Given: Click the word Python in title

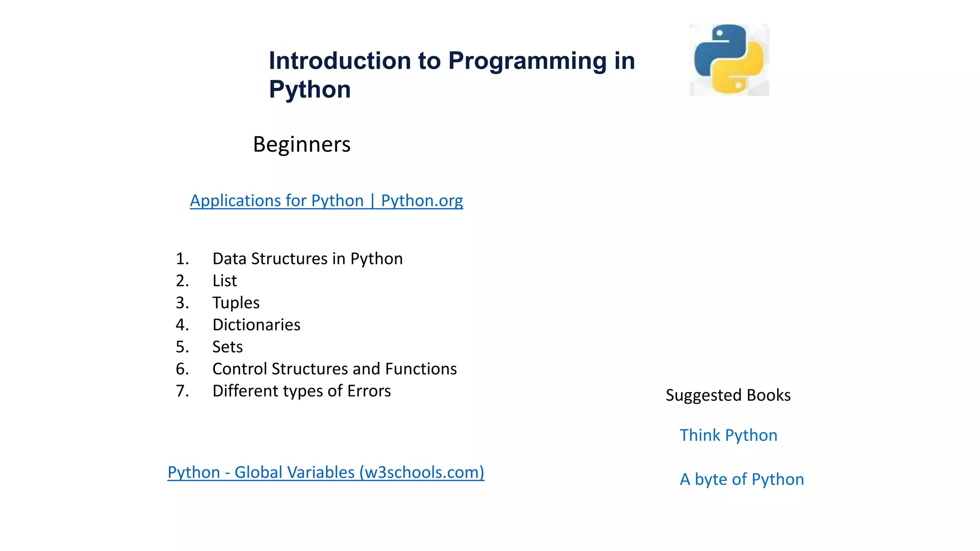Looking at the screenshot, I should pyautogui.click(x=310, y=89).
